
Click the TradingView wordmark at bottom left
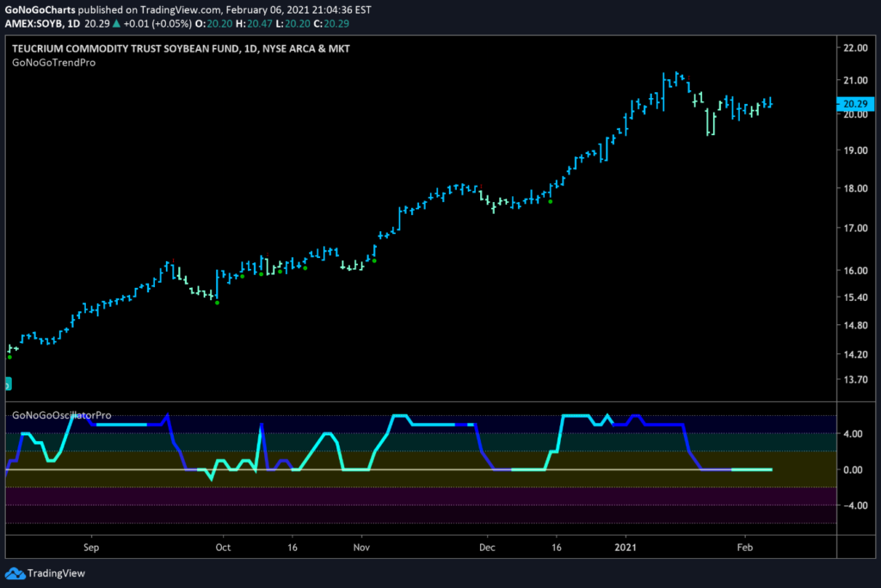click(x=56, y=573)
